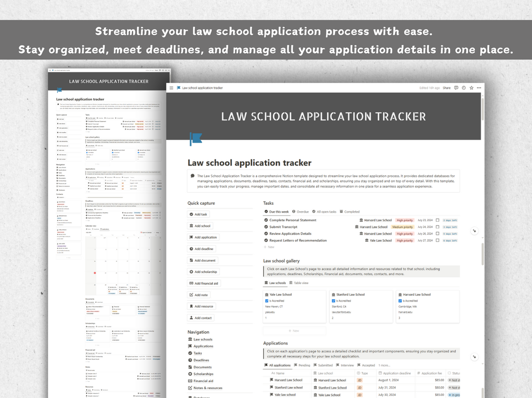Screen dimensions: 532x398
Task: Toggle Is Accredited checkbox on Yale card
Action: [x=267, y=301]
